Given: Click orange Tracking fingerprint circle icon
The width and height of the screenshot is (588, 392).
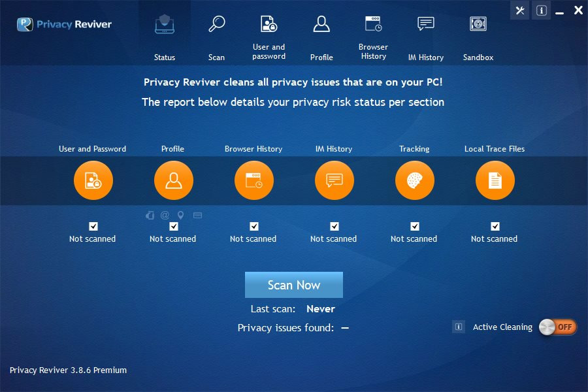Looking at the screenshot, I should (x=415, y=180).
